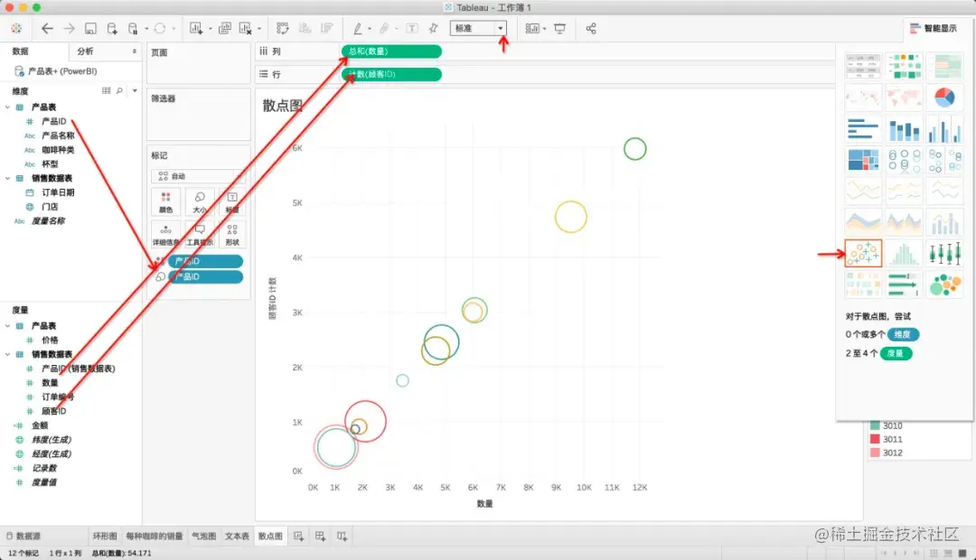The image size is (976, 560).
Task: Switch to the 数据 pane tab
Action: (x=21, y=51)
